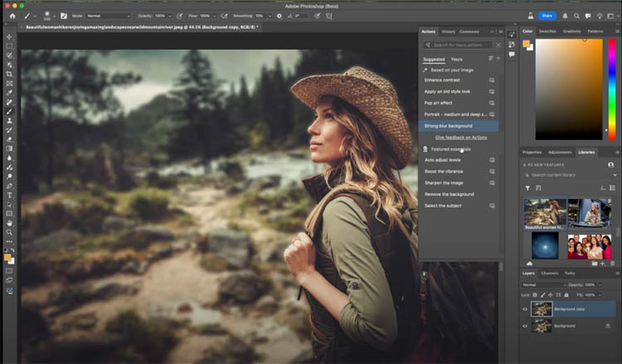Open notifications bell icon

click(x=565, y=16)
